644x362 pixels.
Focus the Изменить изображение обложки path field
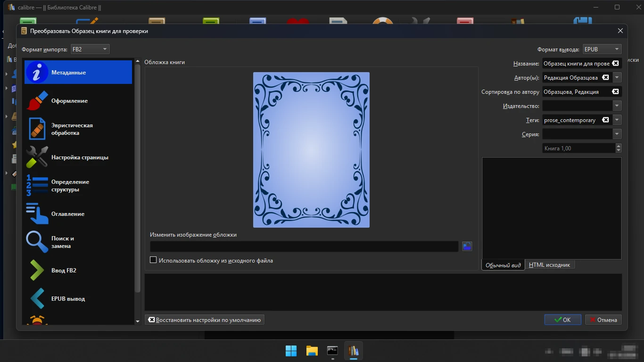point(304,246)
